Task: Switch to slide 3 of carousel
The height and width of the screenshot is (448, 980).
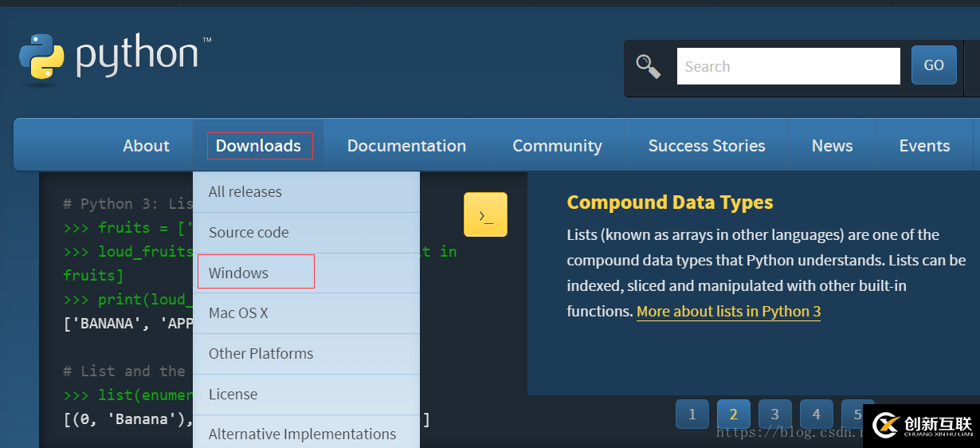Action: pos(774,415)
